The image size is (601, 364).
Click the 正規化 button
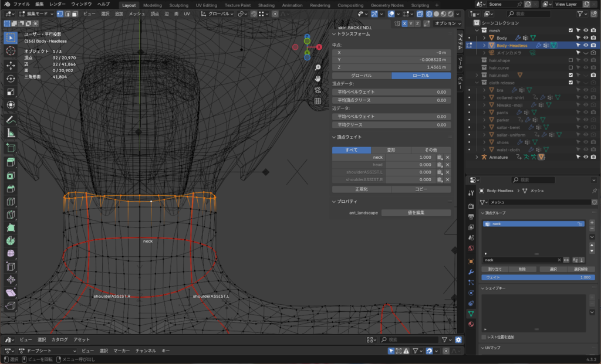(361, 189)
